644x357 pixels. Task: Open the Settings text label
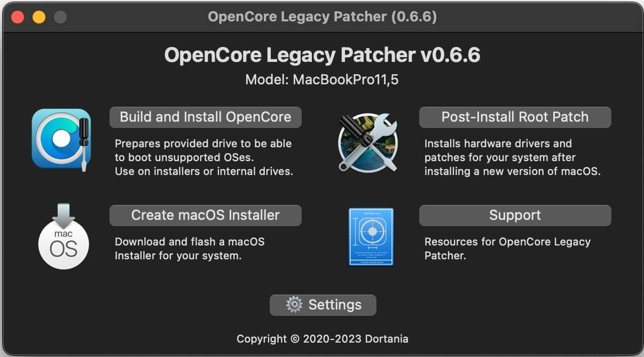click(335, 305)
